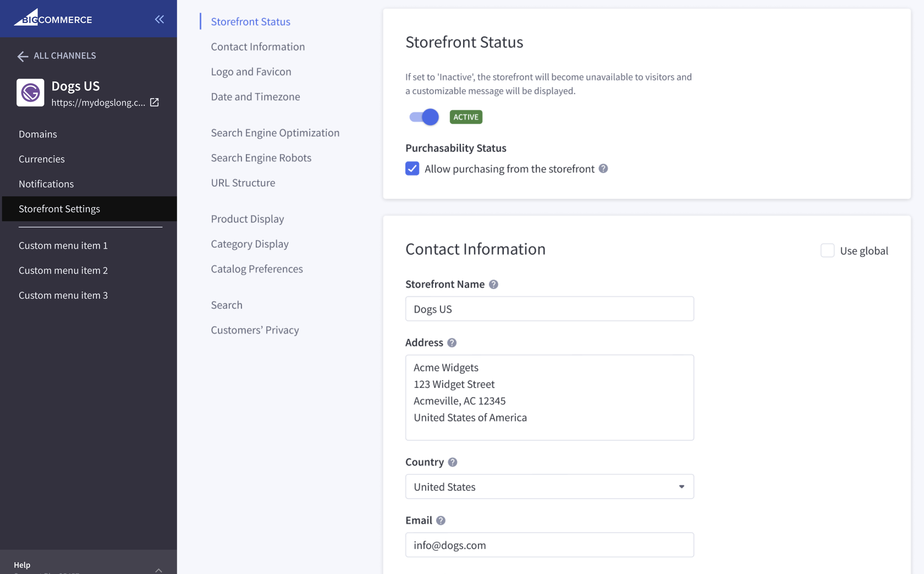This screenshot has height=574, width=924.
Task: Uncheck Allow purchasing from the storefront
Action: pyautogui.click(x=412, y=169)
